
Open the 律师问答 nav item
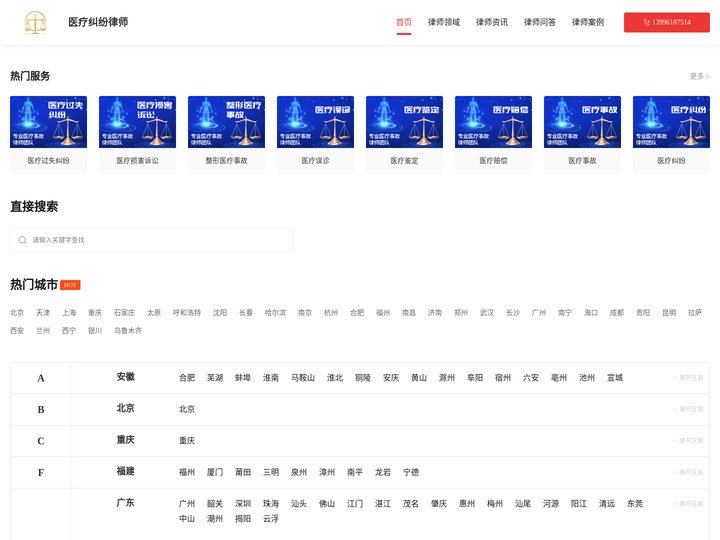(540, 22)
